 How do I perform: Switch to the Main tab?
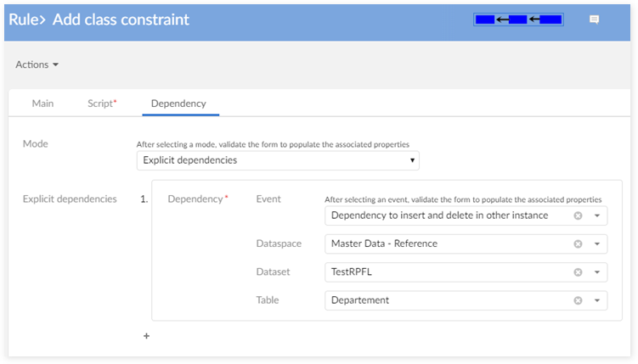pyautogui.click(x=42, y=104)
